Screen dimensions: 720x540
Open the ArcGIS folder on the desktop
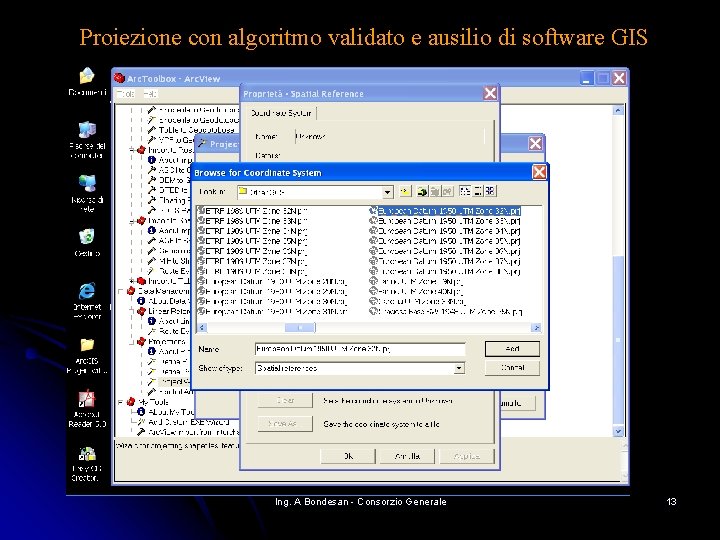87,356
